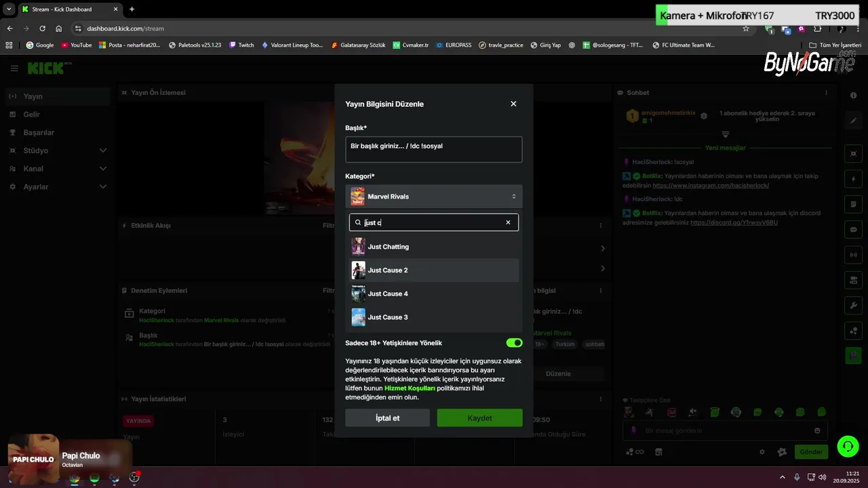Click the Gönder chat button
Screen dimensions: 868x488
(811, 451)
